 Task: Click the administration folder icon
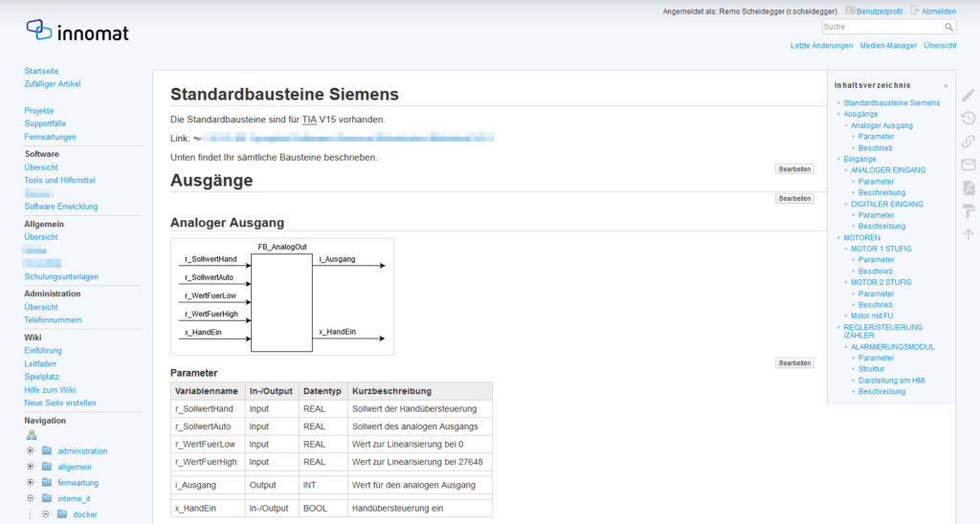(47, 450)
